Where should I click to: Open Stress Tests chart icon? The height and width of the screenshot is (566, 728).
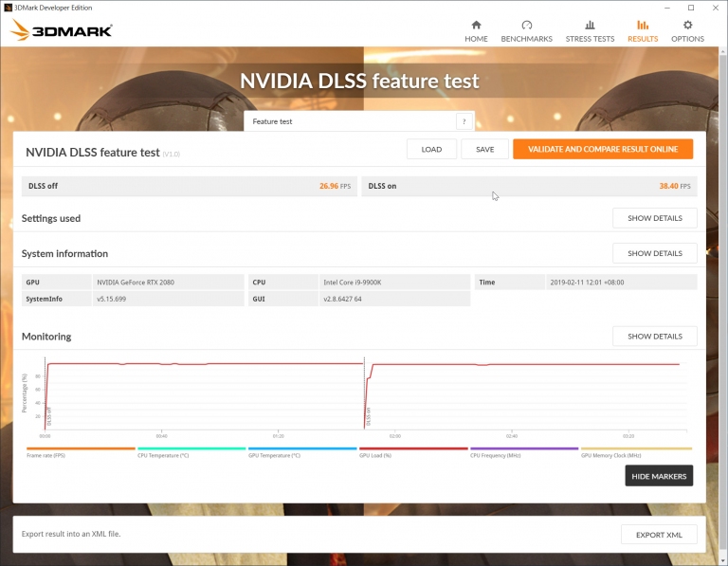590,25
